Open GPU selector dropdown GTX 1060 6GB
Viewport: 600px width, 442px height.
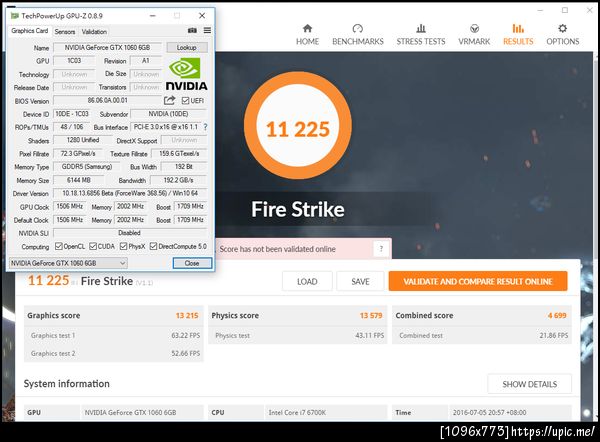coord(68,263)
